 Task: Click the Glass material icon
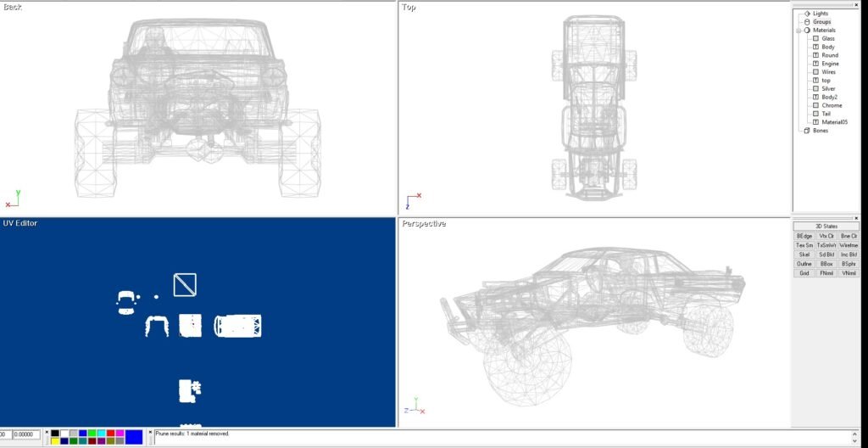pyautogui.click(x=815, y=39)
